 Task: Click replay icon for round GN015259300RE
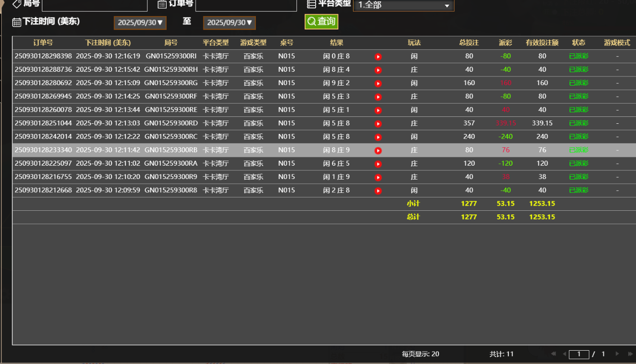pos(378,110)
